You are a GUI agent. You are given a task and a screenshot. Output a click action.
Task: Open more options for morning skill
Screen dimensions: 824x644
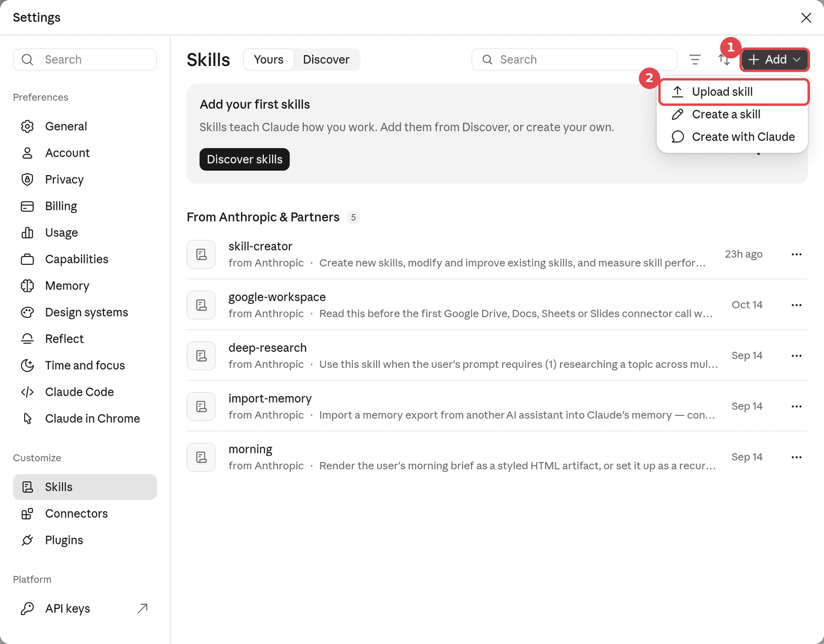(796, 457)
